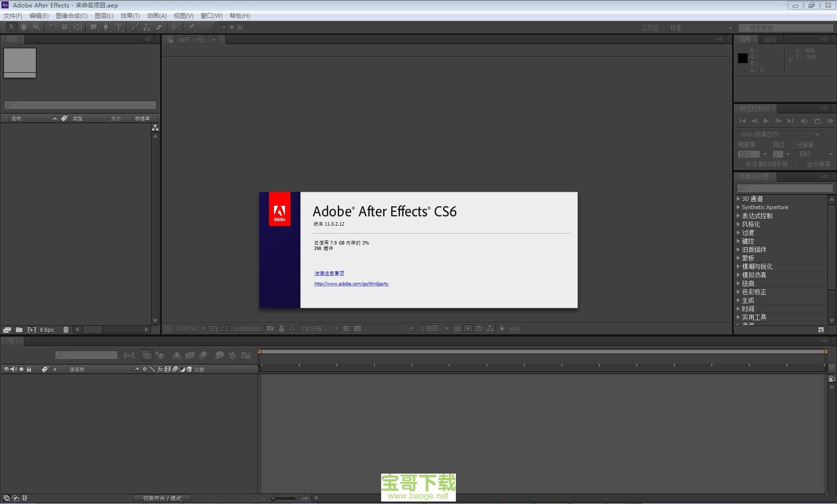The image size is (837, 504).
Task: Open the composition mini-flowchart in timeline
Action: [130, 355]
